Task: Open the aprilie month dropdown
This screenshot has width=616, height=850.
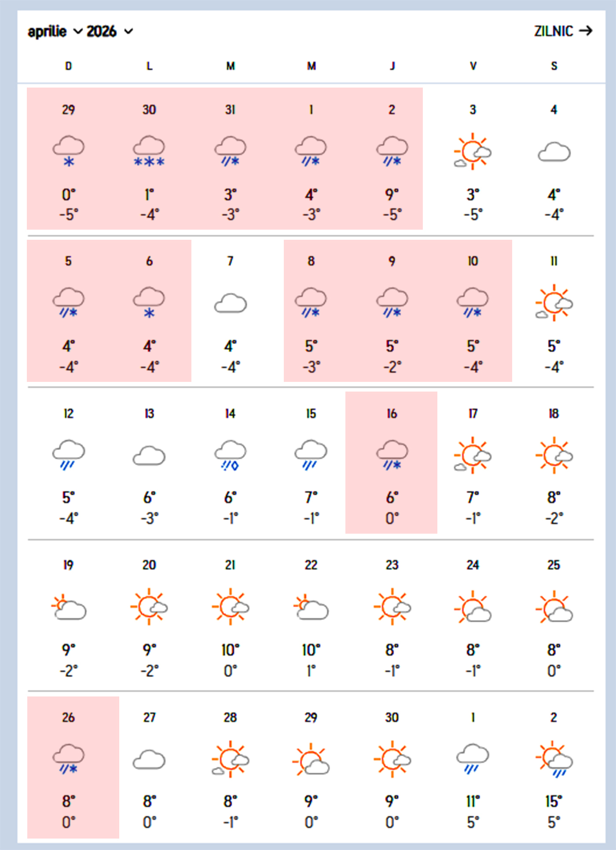Action: point(54,32)
